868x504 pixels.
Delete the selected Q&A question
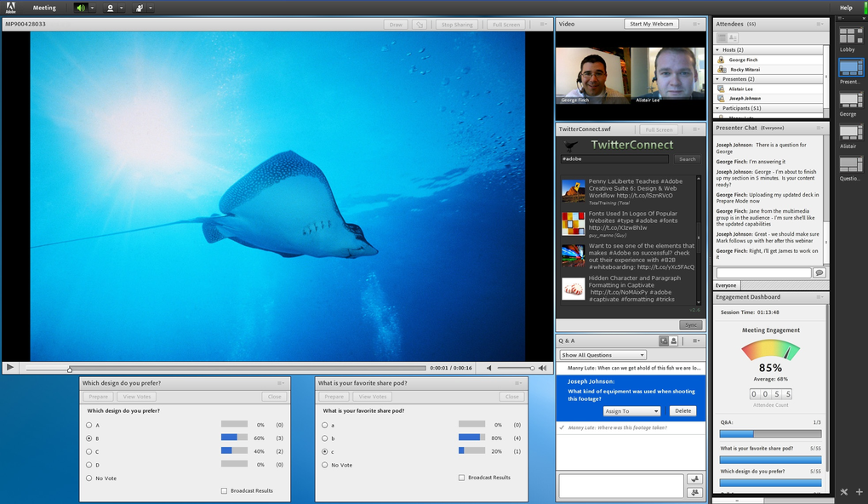(682, 411)
